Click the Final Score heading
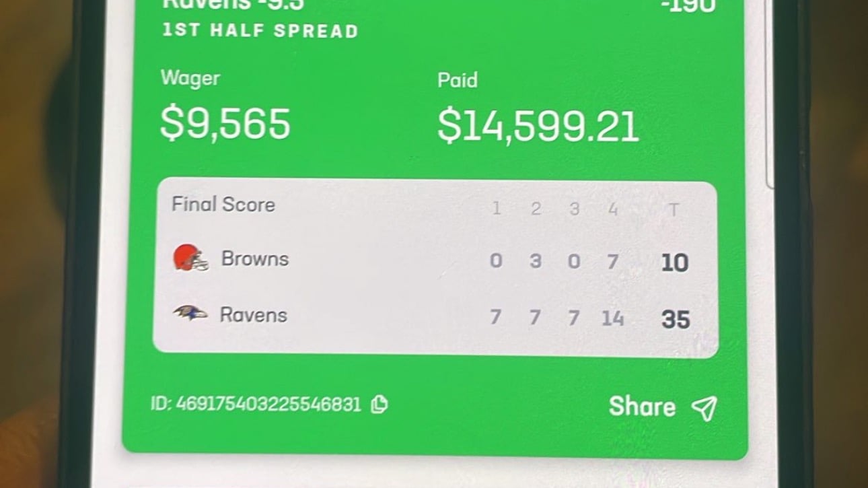The width and height of the screenshot is (868, 488). (x=223, y=205)
